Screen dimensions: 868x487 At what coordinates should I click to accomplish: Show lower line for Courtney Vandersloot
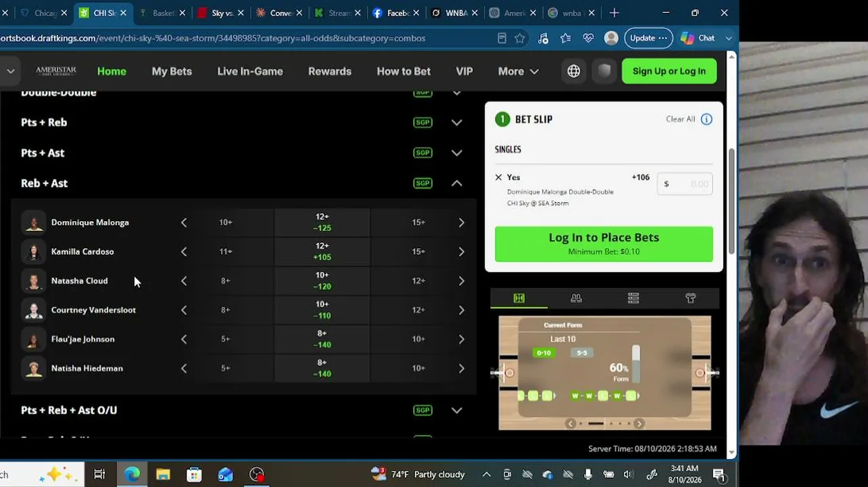[184, 310]
